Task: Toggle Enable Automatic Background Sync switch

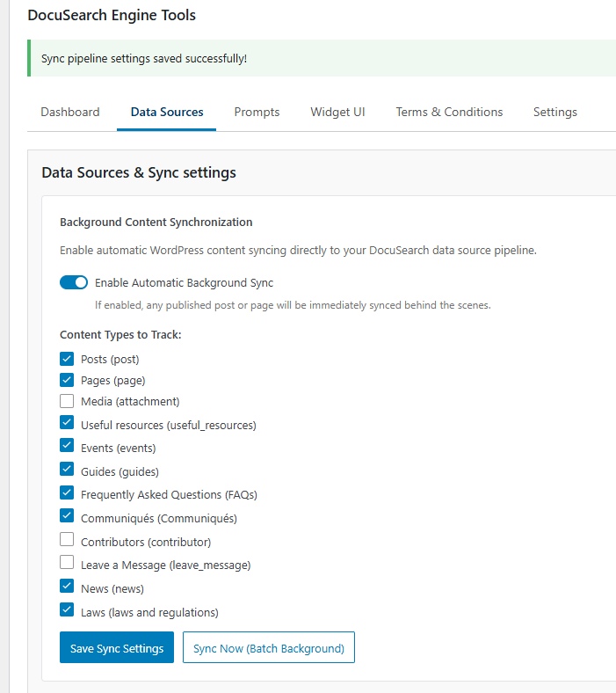Action: tap(74, 282)
